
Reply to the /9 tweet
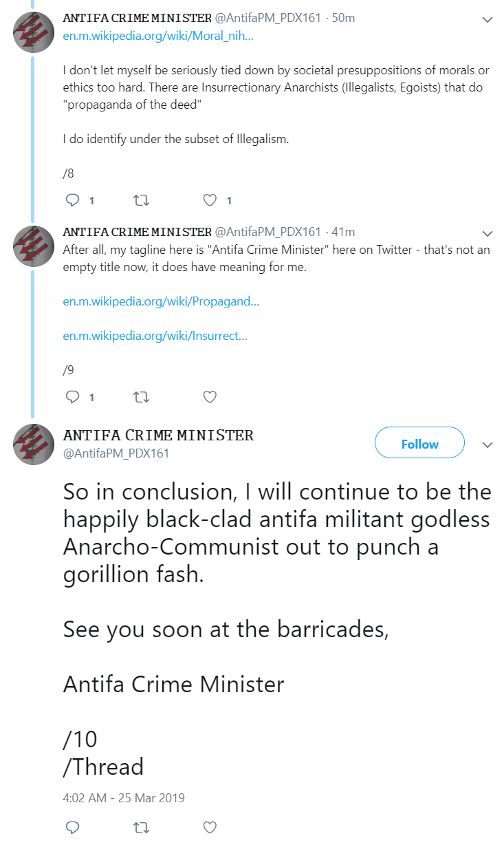pos(72,397)
